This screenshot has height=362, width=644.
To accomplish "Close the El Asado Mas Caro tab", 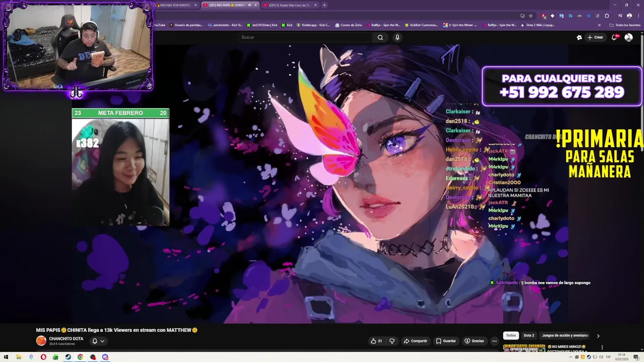I will [315, 5].
